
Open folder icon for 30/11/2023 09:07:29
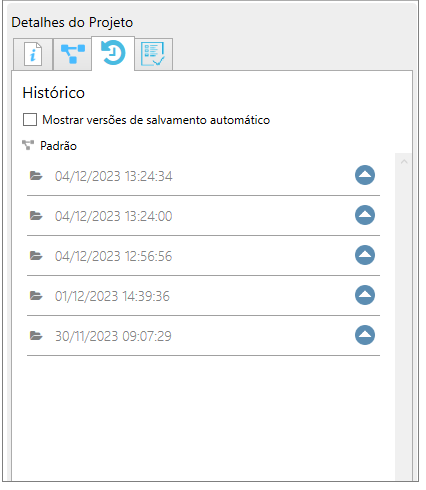(x=36, y=336)
